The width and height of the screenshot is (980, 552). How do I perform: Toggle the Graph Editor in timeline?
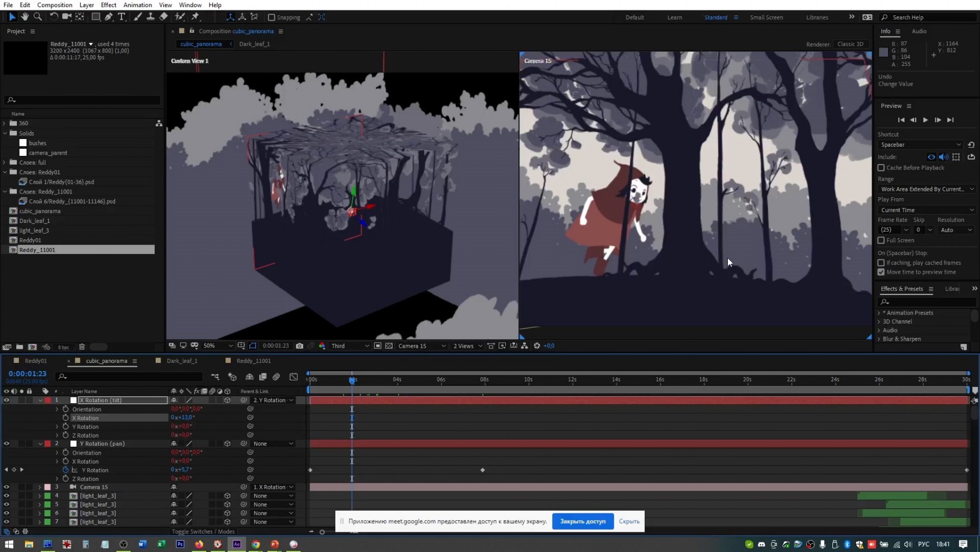coord(294,377)
